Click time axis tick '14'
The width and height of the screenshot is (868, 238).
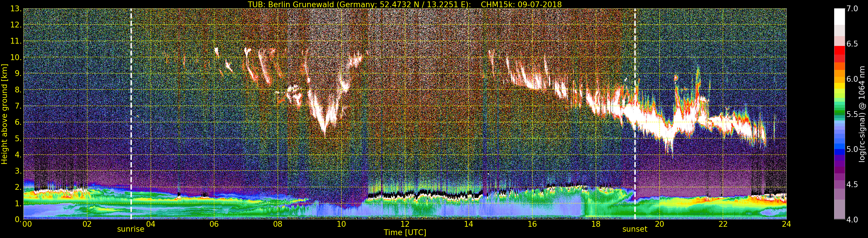pyautogui.click(x=468, y=224)
